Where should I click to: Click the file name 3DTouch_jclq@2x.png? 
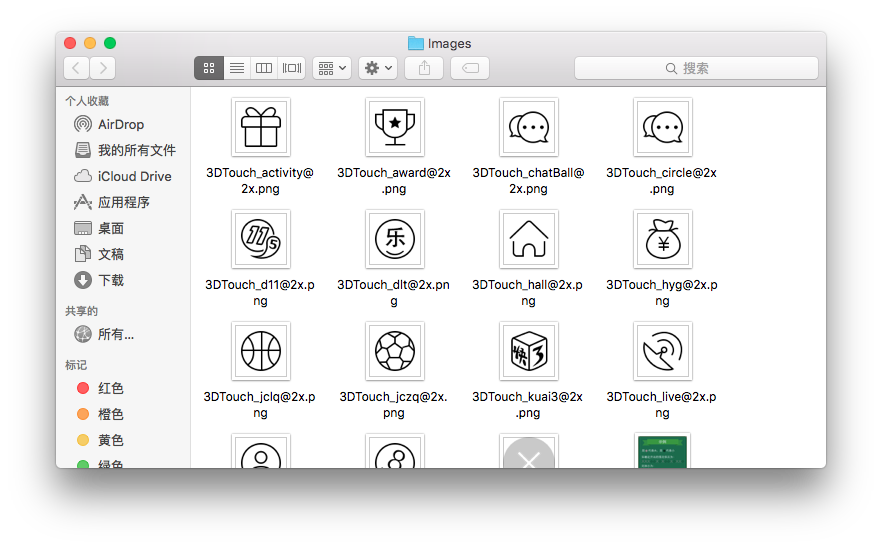[260, 405]
